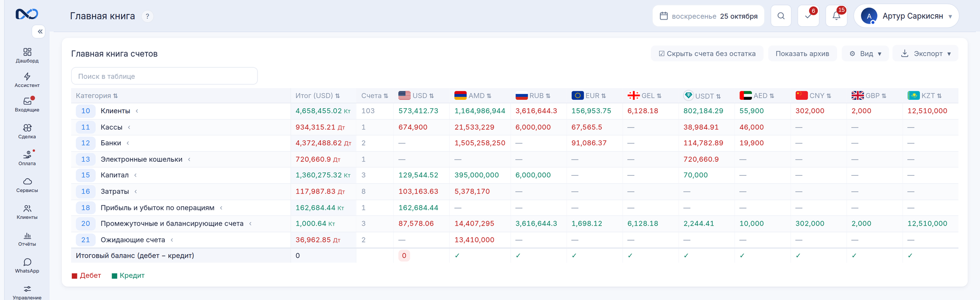This screenshot has width=980, height=300.
Task: Toggle Скрыть счета без остатка checkbox
Action: [x=707, y=53]
